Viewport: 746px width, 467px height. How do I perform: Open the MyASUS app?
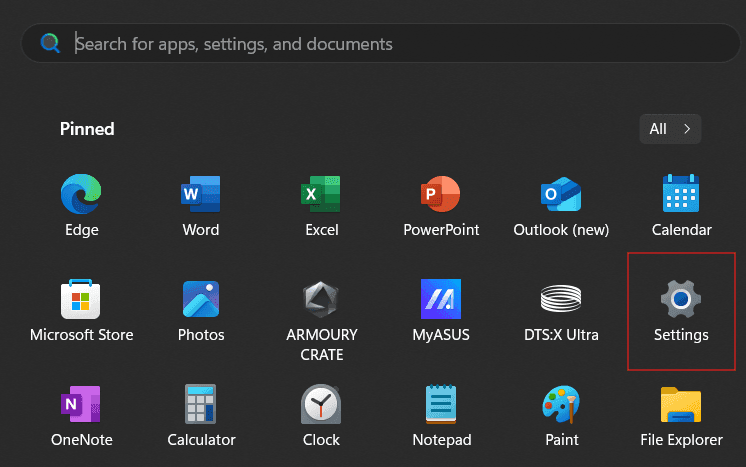[x=441, y=310]
